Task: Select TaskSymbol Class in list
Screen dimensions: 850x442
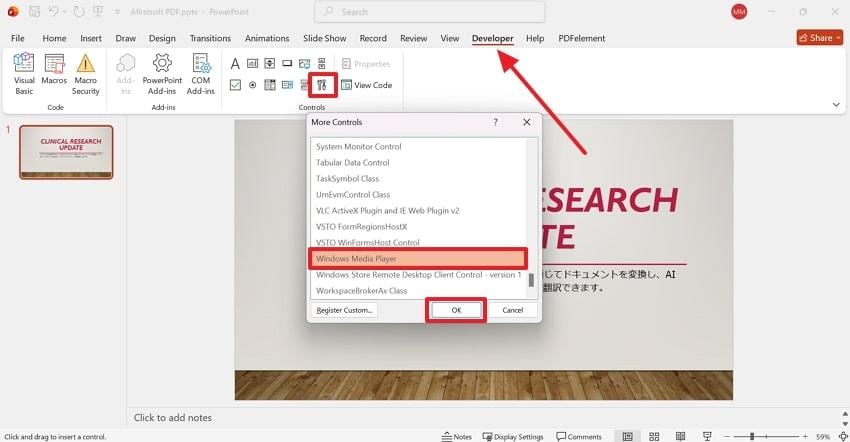Action: tap(418, 178)
